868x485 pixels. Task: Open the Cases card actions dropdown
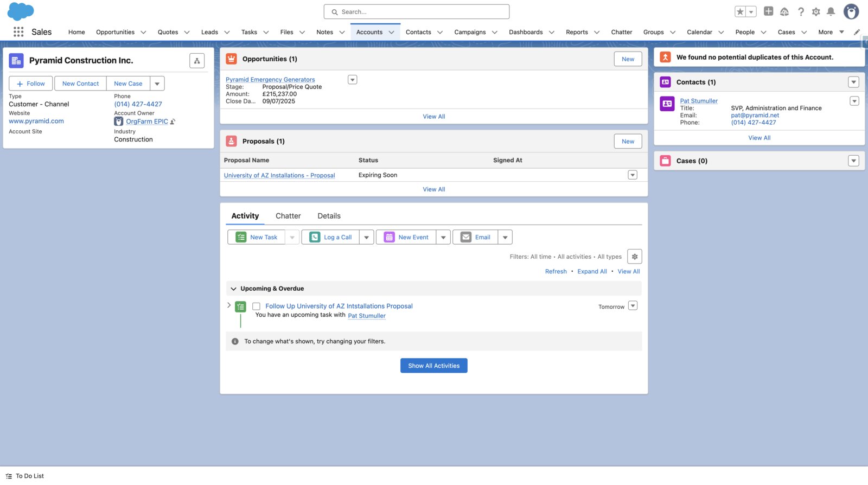(853, 161)
